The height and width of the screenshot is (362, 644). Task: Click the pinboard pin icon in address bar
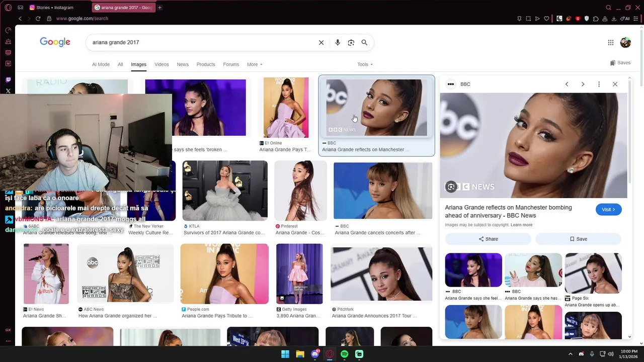(x=519, y=19)
